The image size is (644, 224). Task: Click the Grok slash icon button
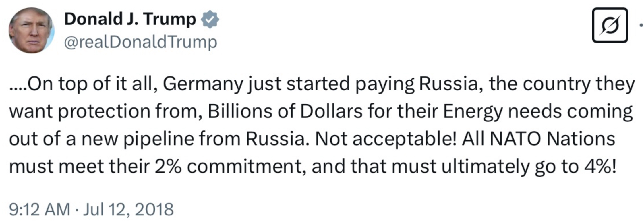(610, 25)
